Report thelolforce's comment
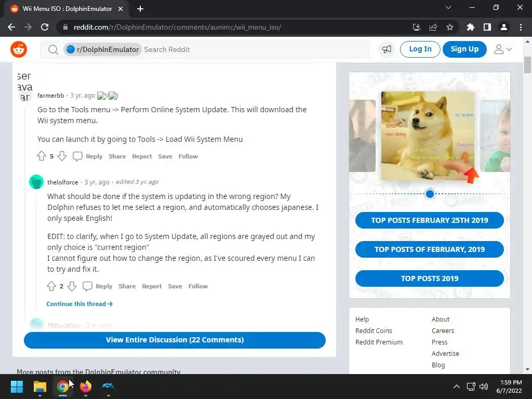532x399 pixels. click(152, 286)
